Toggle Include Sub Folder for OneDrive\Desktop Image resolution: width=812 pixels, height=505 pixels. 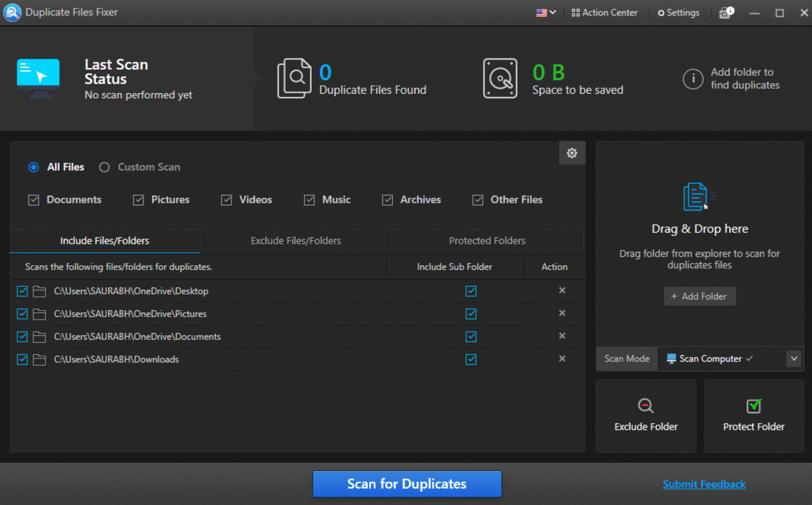471,291
